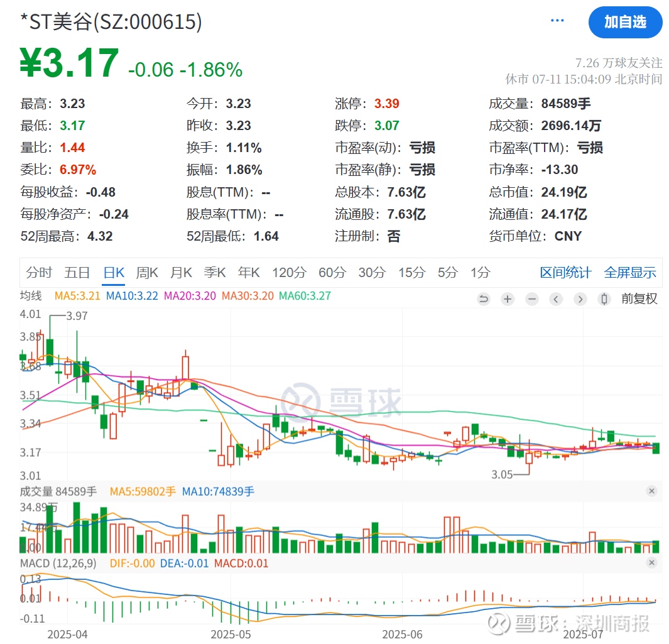Click the 市净率 value -13.30
Image resolution: width=669 pixels, height=644 pixels.
[559, 170]
